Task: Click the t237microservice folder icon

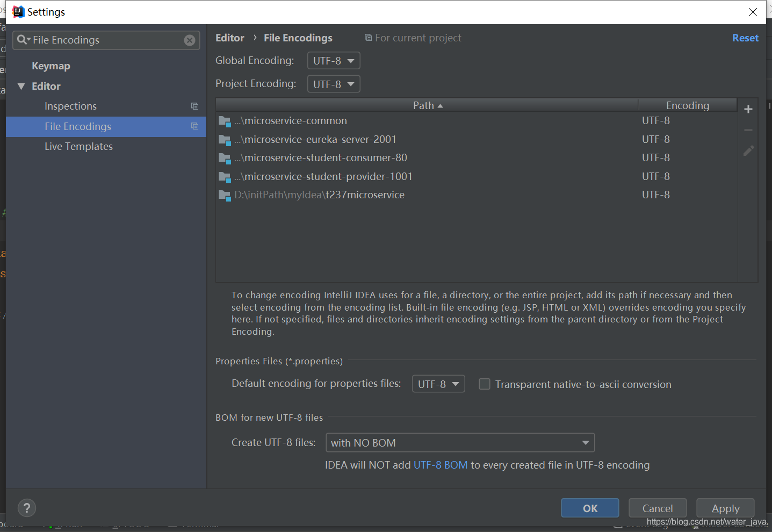Action: 225,195
